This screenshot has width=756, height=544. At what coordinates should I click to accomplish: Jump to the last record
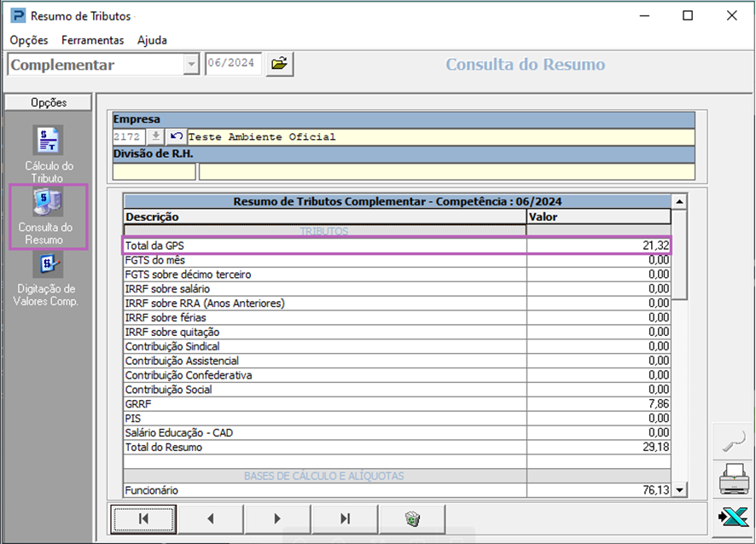coord(345,518)
